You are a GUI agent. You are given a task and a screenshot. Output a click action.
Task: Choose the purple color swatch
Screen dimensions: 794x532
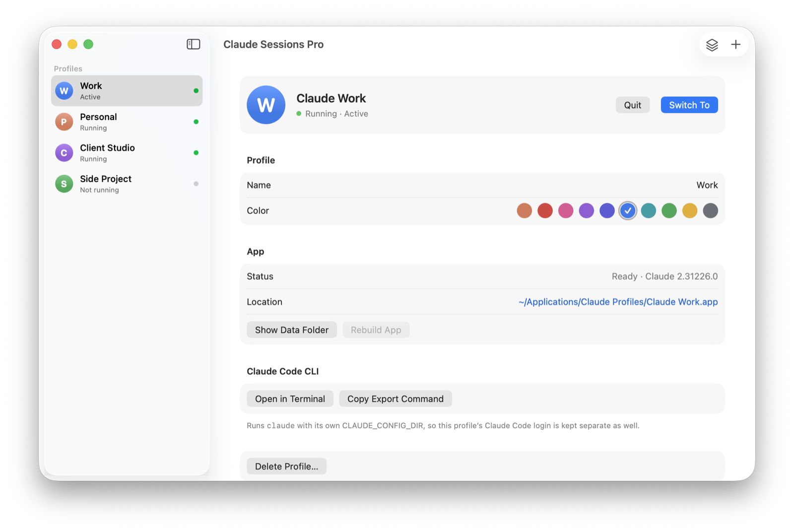[x=586, y=210]
